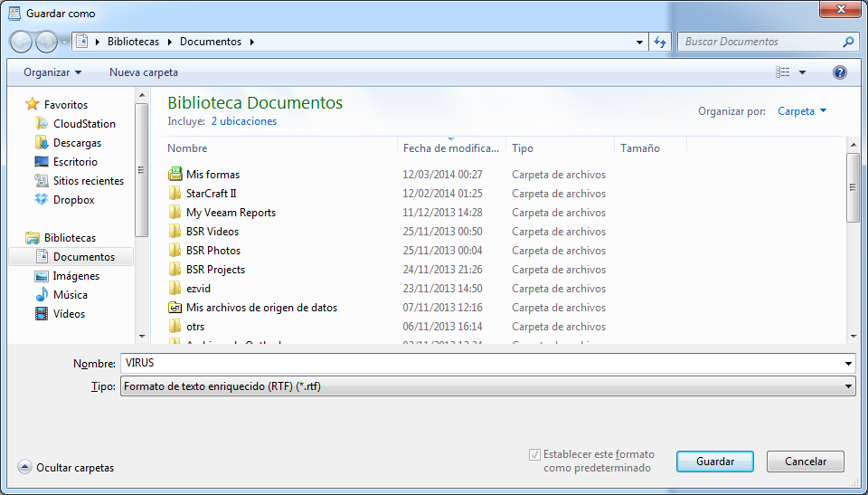Click the Favoritos star icon

[33, 104]
